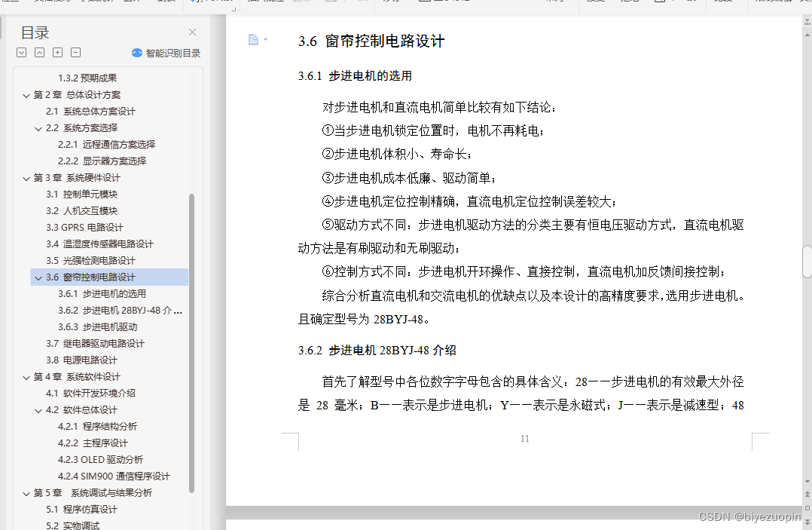Open 3.4 温湿度传感器电路设计 section
Viewport: 812px width, 530px height.
99,244
